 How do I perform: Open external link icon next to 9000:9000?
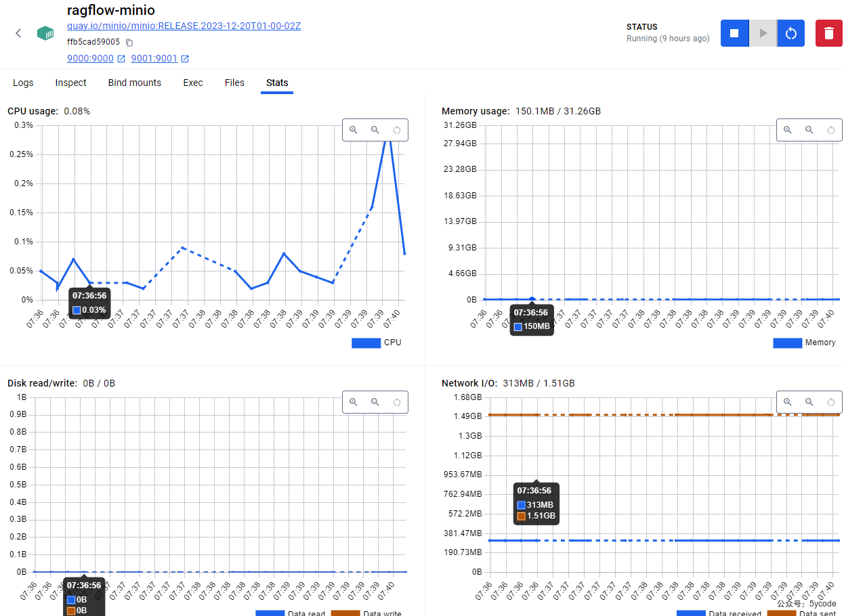[x=121, y=59]
